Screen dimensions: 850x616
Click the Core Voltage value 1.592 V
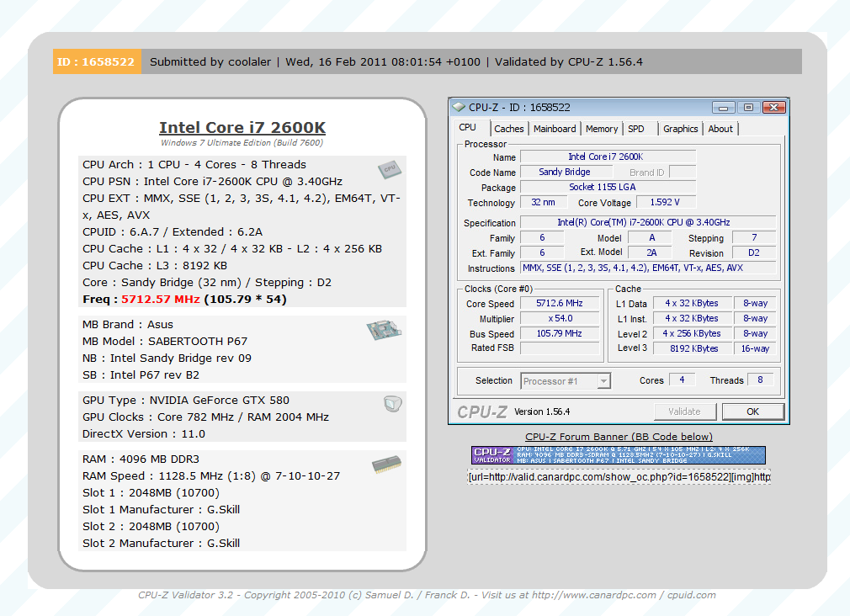666,202
